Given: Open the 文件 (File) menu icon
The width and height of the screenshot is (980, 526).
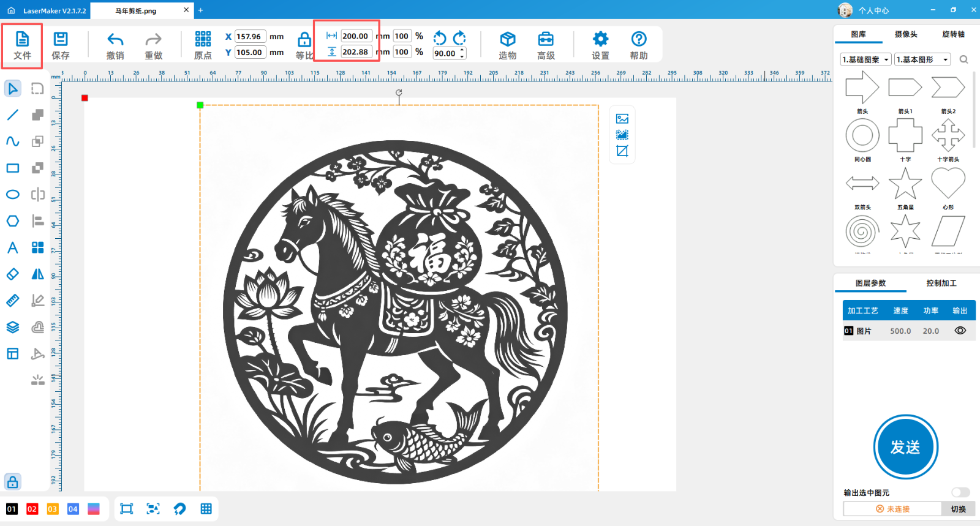Looking at the screenshot, I should 22,45.
